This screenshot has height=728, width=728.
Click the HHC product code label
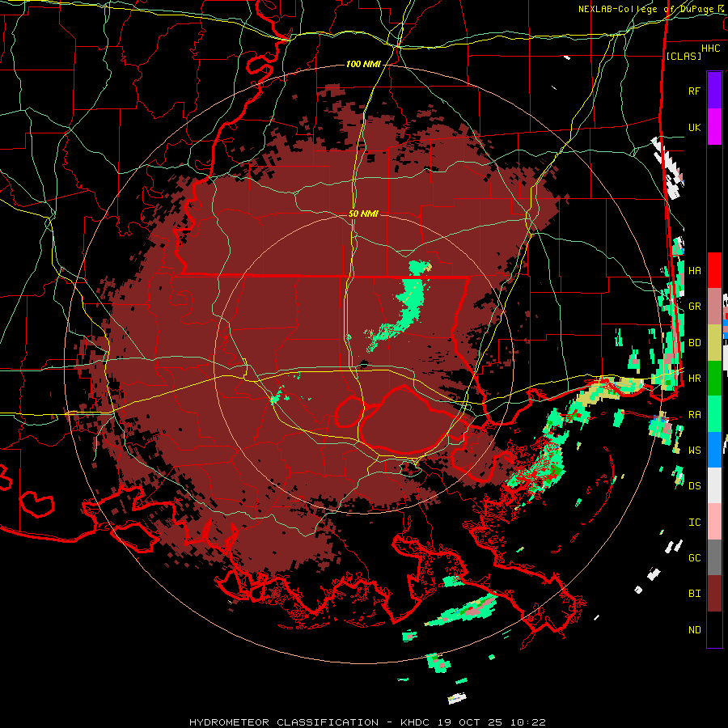[710, 49]
